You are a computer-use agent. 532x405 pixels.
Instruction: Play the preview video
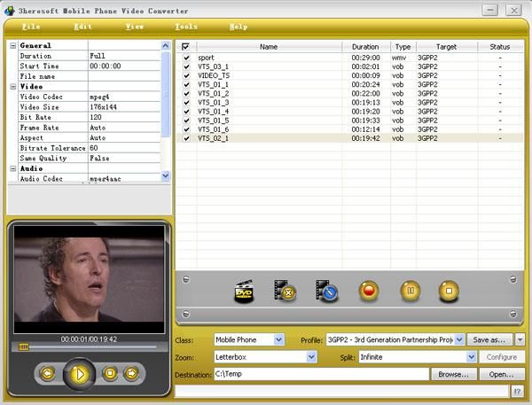[x=80, y=374]
